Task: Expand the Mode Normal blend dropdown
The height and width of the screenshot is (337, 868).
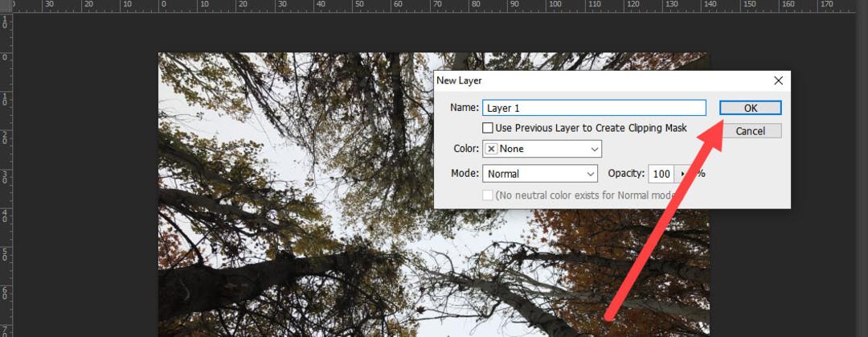Action: coord(540,174)
